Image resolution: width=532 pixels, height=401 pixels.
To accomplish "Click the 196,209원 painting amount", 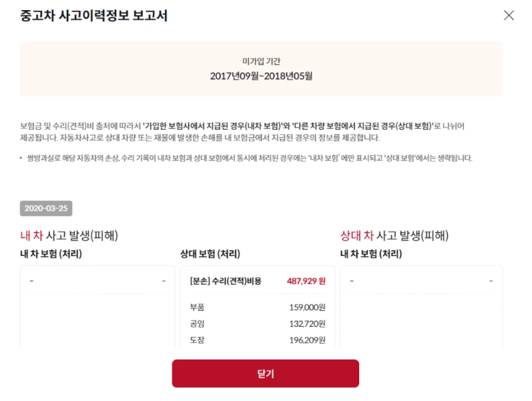I will pyautogui.click(x=307, y=340).
